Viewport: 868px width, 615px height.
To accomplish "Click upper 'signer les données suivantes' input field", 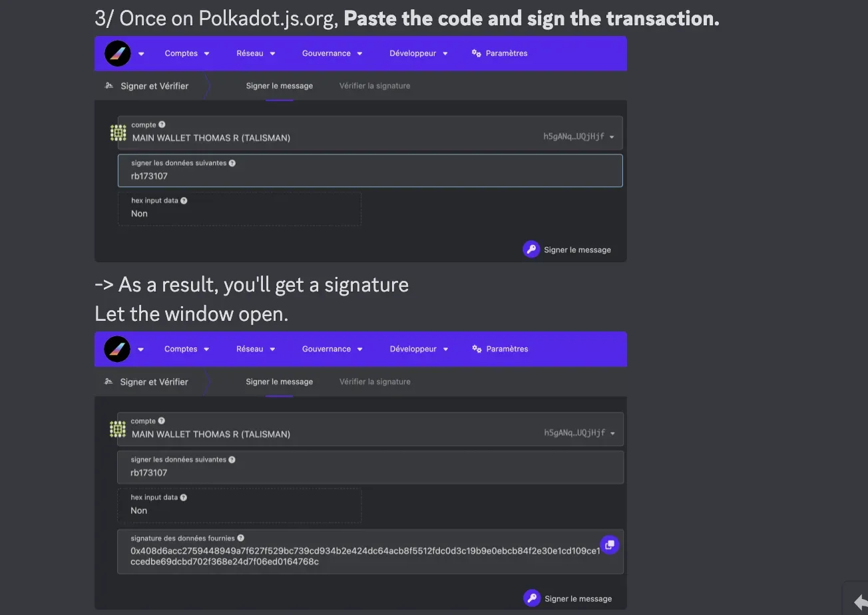I will click(370, 170).
